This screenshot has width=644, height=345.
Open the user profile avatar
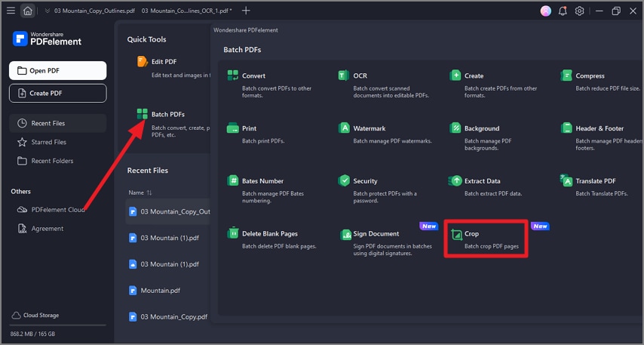pyautogui.click(x=545, y=11)
